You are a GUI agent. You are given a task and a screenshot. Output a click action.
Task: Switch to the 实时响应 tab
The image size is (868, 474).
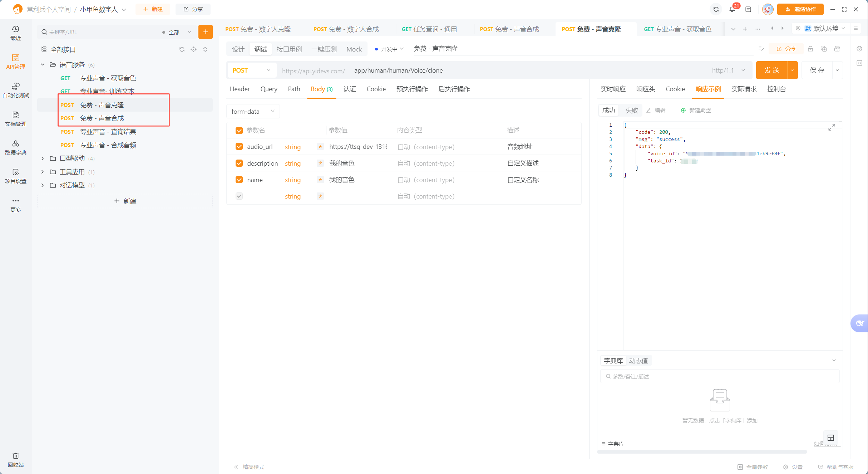click(x=613, y=89)
